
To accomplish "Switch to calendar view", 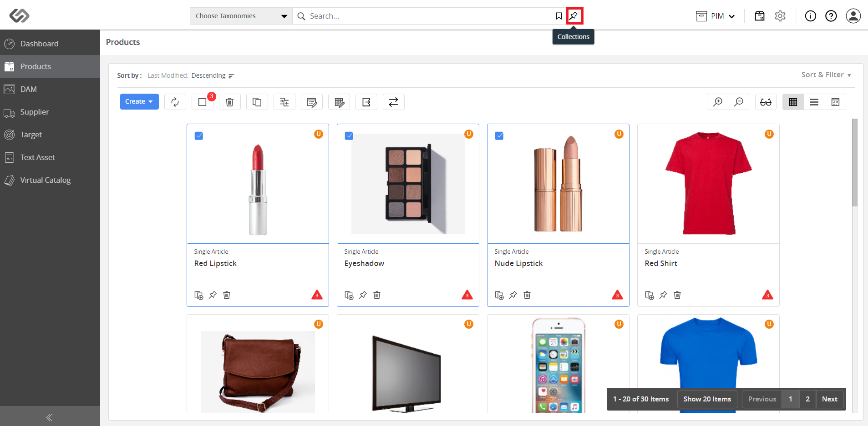I will point(835,102).
